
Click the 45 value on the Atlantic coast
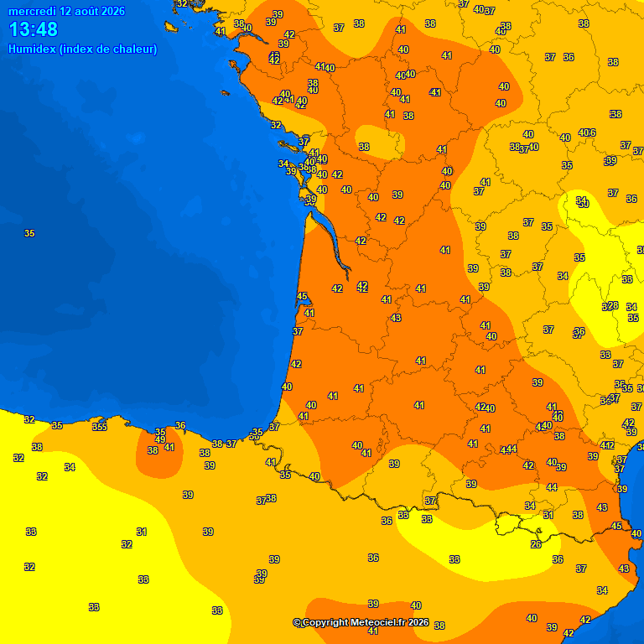pyautogui.click(x=302, y=296)
